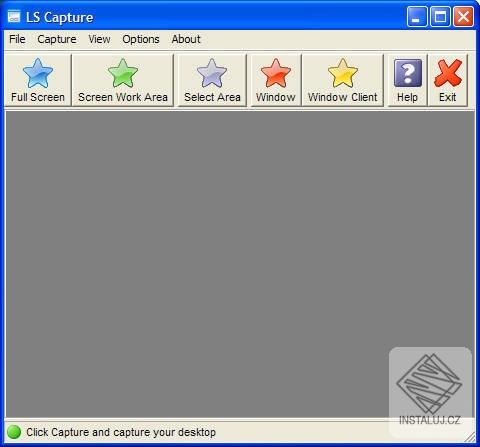Quit via the red X Exit button

point(448,80)
